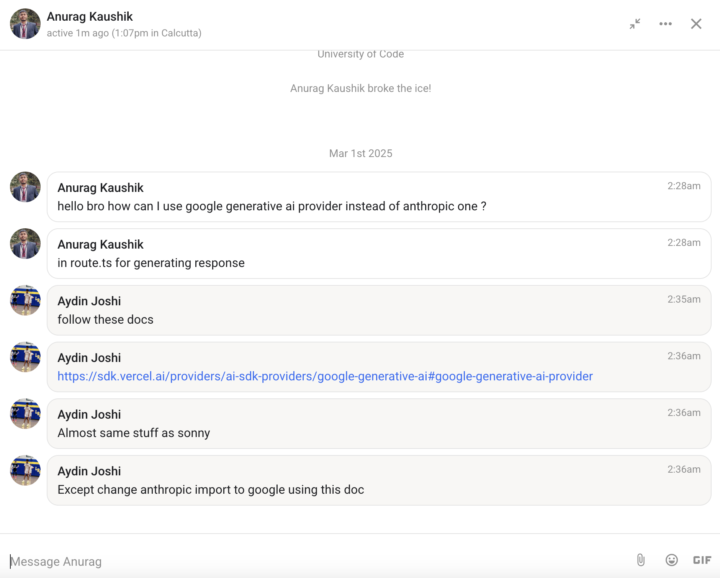The height and width of the screenshot is (578, 720).
Task: Click Anurag Kaushik name in the header
Action: tap(90, 17)
